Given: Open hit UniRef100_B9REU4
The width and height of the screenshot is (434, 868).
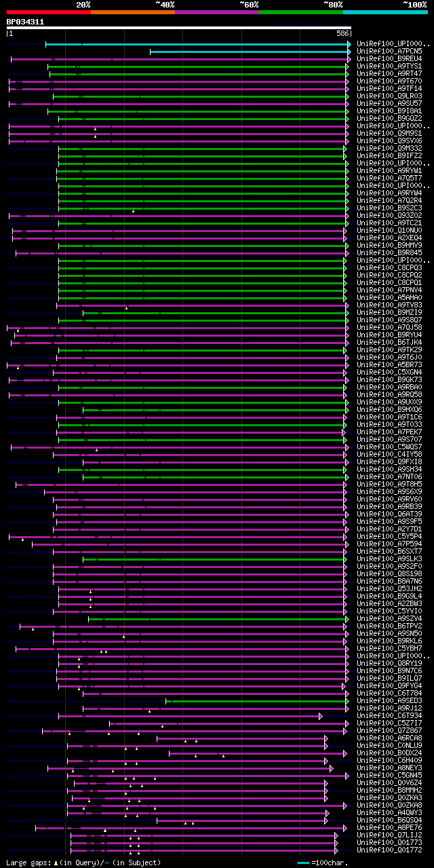Looking at the screenshot, I should pyautogui.click(x=389, y=58).
